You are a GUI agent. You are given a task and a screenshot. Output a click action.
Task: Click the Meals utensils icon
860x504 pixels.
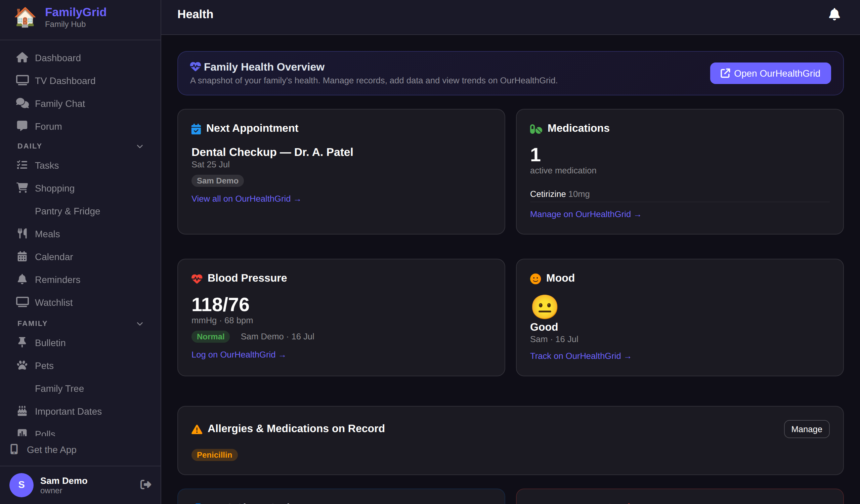[22, 234]
